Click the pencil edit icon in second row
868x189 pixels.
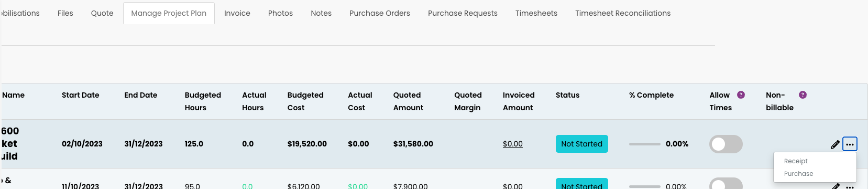click(835, 186)
